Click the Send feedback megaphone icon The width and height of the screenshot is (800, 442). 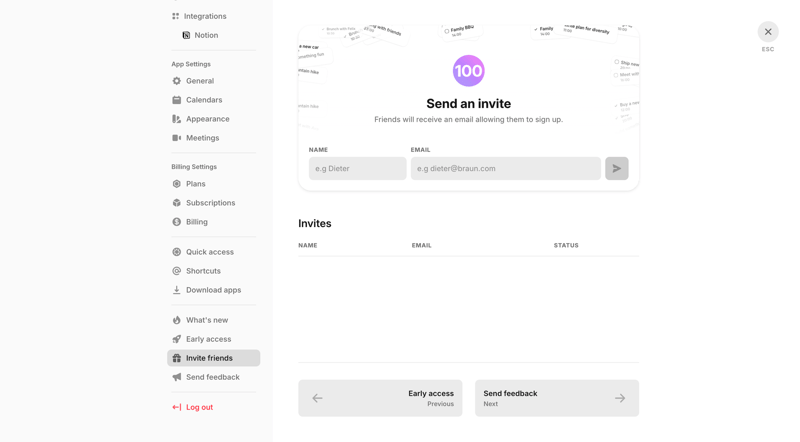[x=177, y=377]
